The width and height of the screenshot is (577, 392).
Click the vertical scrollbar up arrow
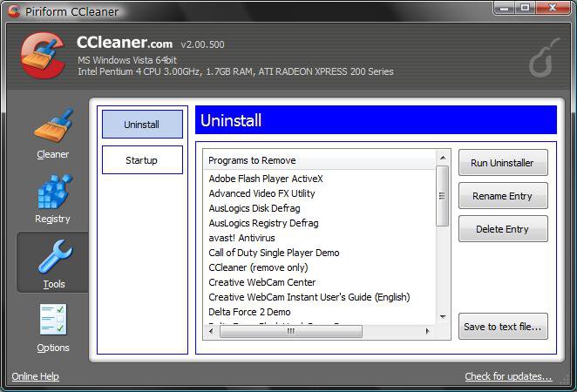click(x=443, y=158)
